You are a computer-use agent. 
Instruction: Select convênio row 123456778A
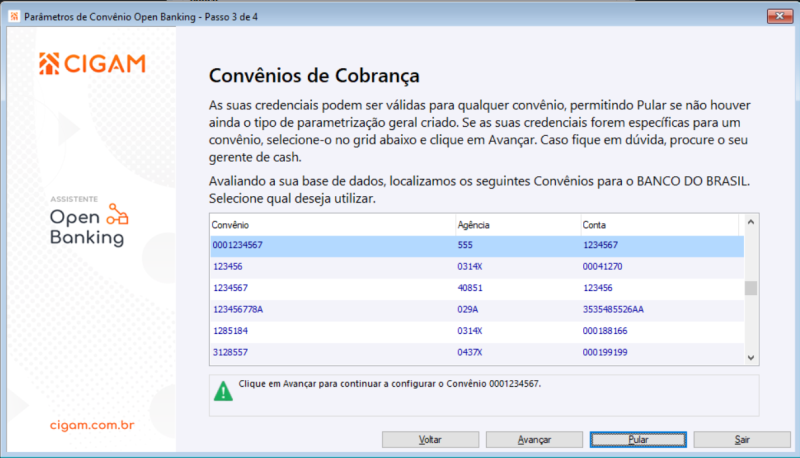pyautogui.click(x=477, y=310)
